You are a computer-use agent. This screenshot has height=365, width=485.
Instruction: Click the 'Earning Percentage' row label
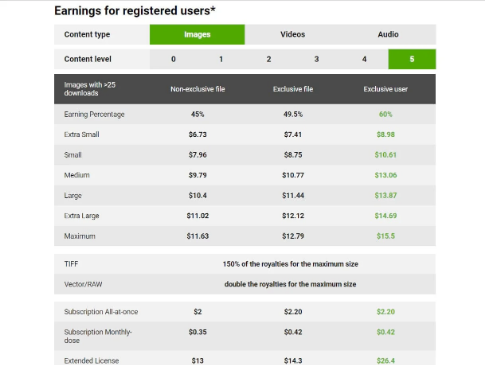94,114
